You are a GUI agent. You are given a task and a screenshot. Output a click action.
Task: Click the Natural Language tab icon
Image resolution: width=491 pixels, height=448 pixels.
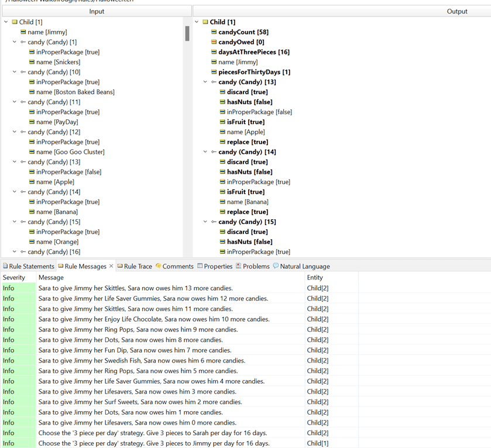coord(276,266)
